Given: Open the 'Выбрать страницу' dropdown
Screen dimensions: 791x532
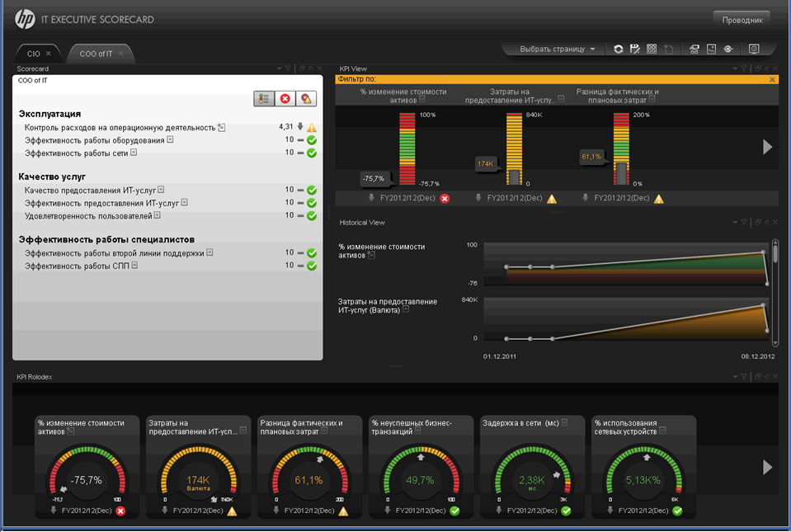Looking at the screenshot, I should (x=558, y=49).
